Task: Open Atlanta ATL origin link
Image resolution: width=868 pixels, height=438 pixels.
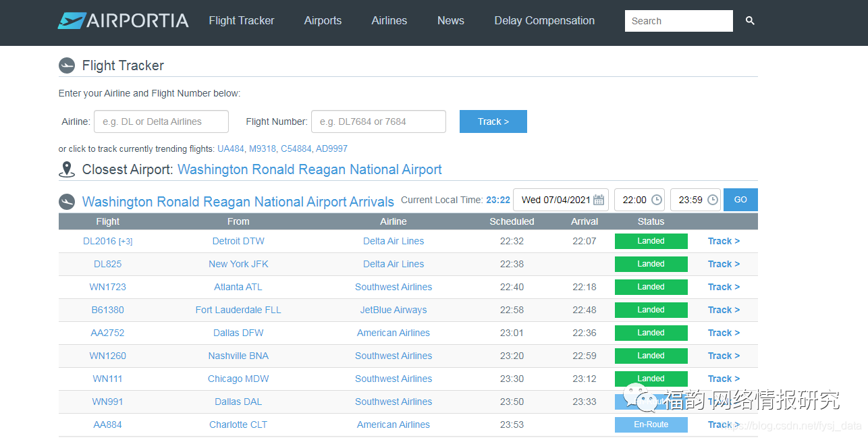Action: pyautogui.click(x=238, y=287)
